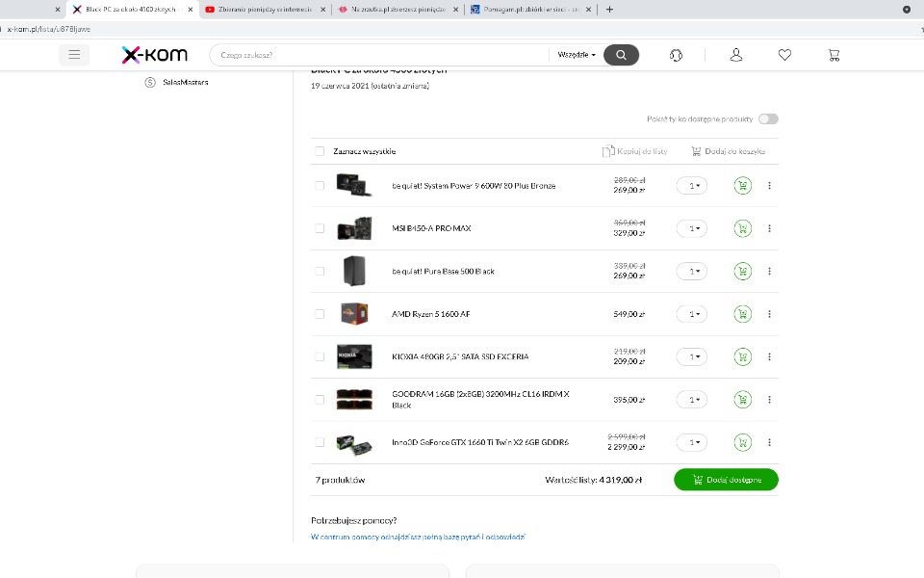
Task: Select SalesMasters in the sidebar
Action: point(185,83)
